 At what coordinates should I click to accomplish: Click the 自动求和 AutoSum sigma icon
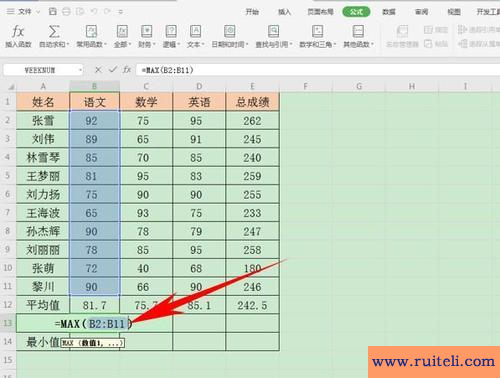(x=54, y=32)
